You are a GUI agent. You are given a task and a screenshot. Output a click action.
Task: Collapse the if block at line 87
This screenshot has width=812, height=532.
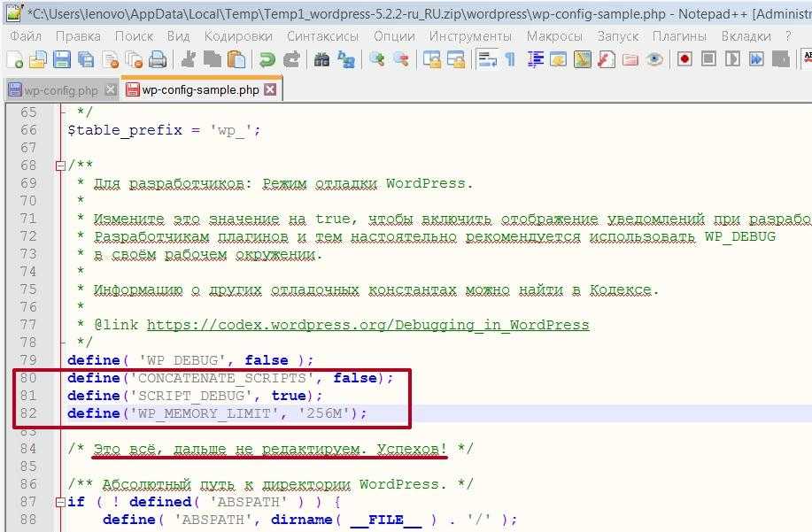[59, 502]
